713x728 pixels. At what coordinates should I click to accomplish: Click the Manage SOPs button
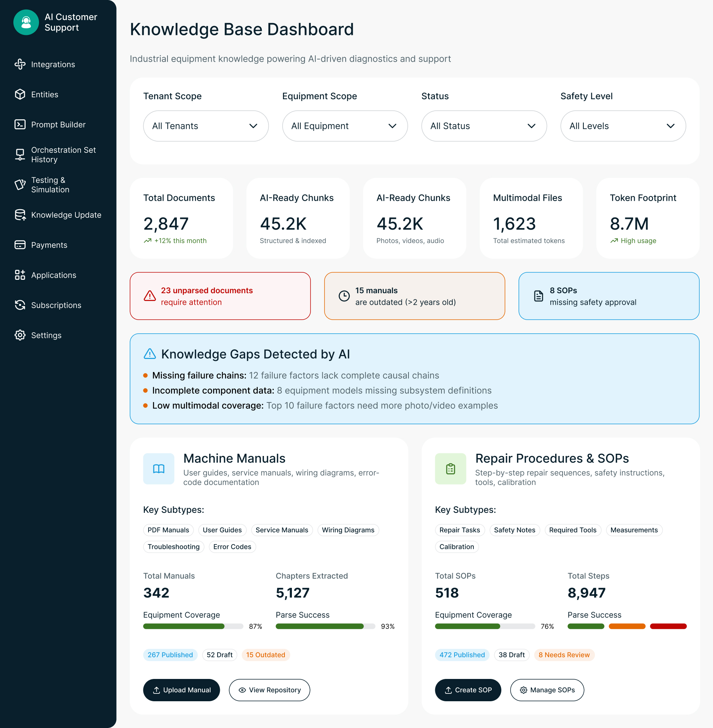pos(547,690)
